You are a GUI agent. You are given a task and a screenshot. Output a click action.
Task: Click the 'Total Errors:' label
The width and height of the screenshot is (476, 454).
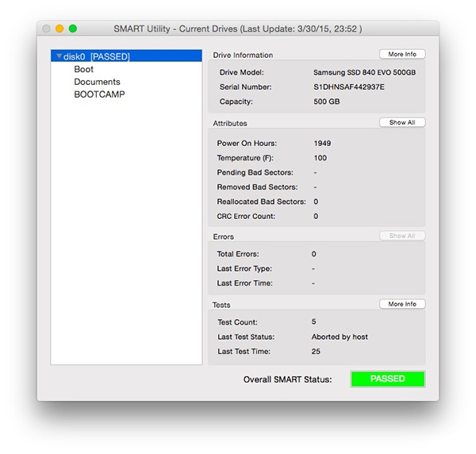point(238,254)
